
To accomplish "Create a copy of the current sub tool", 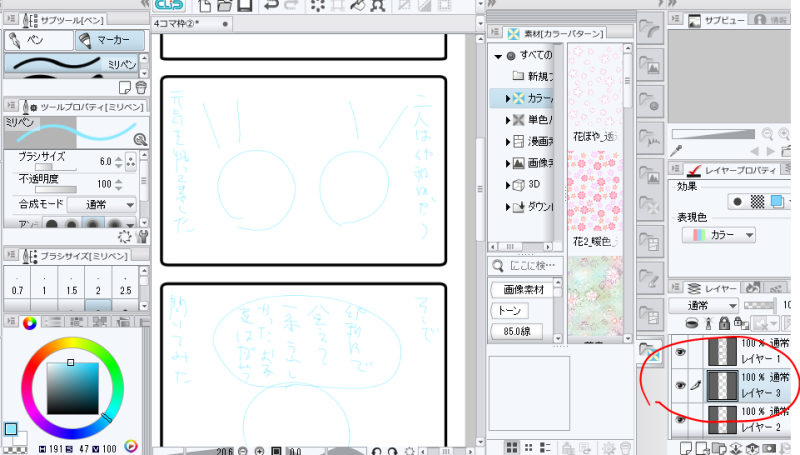I will pos(124,88).
